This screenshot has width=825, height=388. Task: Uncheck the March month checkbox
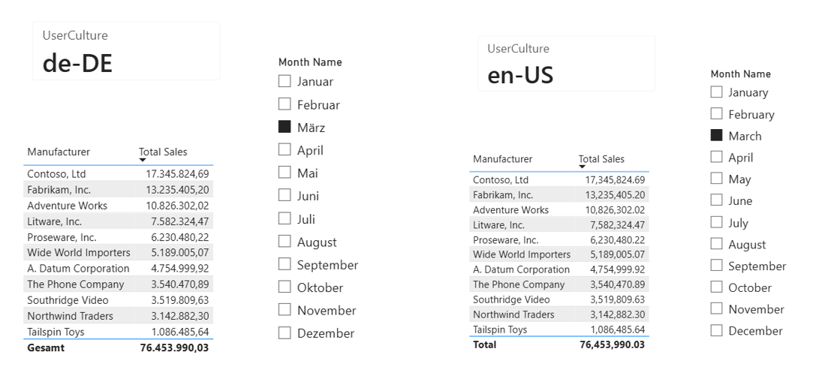point(717,135)
